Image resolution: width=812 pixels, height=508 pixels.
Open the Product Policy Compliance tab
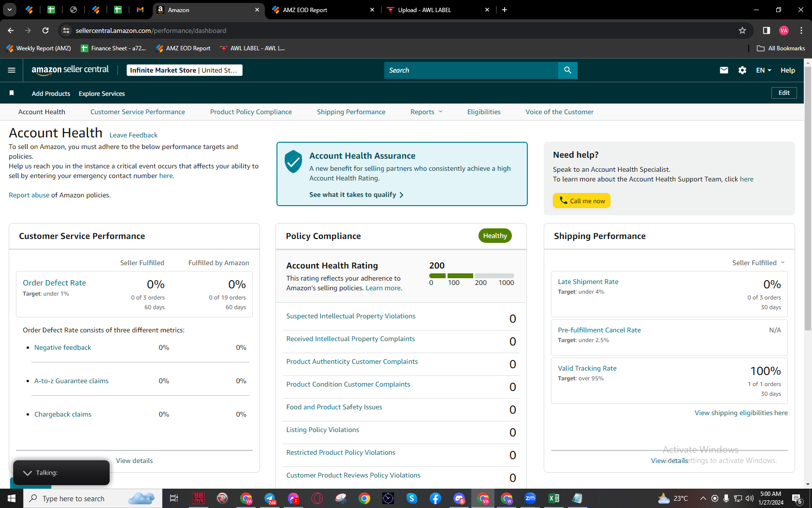251,112
